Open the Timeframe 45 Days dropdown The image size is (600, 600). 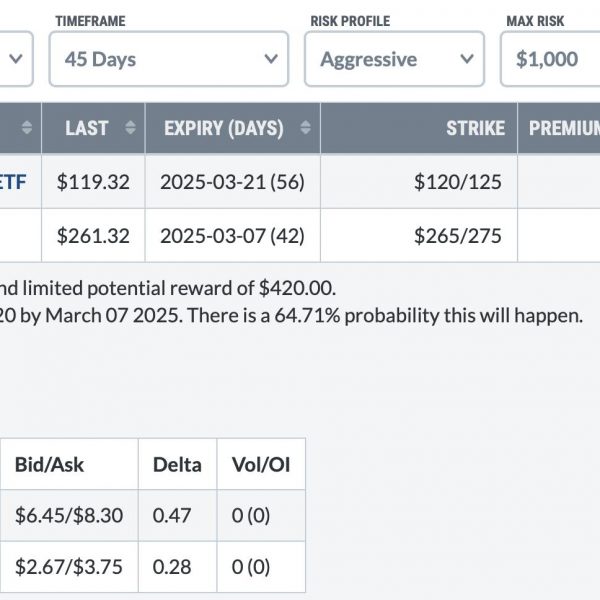[169, 59]
